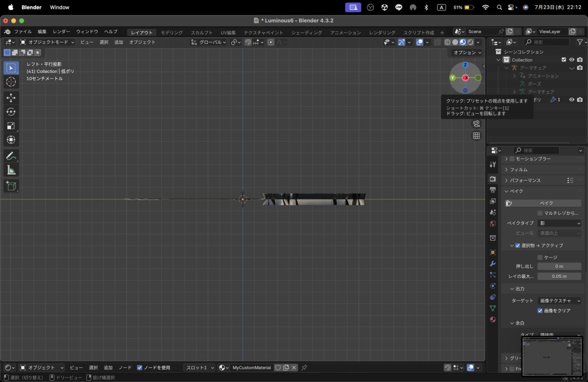The image size is (588, 382).
Task: Select the Select Box tool
Action: click(x=11, y=68)
